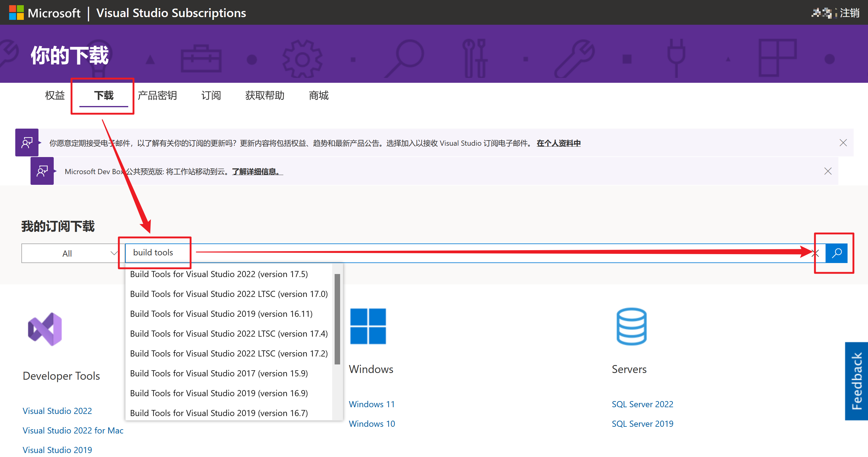Open the 获取帮助 tab
Image resolution: width=868 pixels, height=457 pixels.
[265, 95]
